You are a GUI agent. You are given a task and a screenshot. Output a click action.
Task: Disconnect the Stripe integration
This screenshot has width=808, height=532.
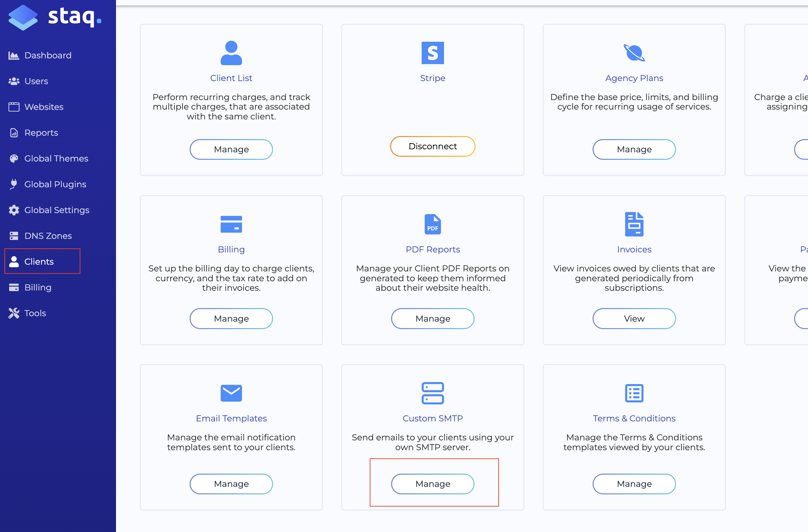[432, 146]
